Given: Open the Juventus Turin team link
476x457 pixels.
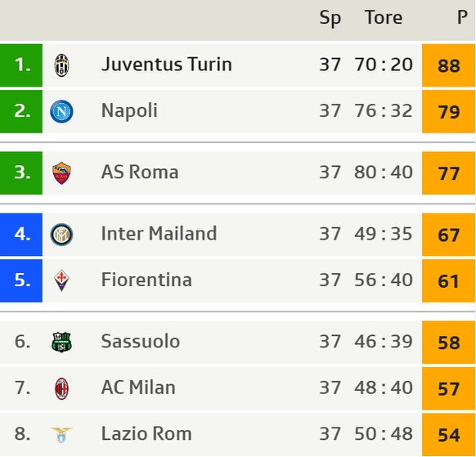Looking at the screenshot, I should 167,65.
